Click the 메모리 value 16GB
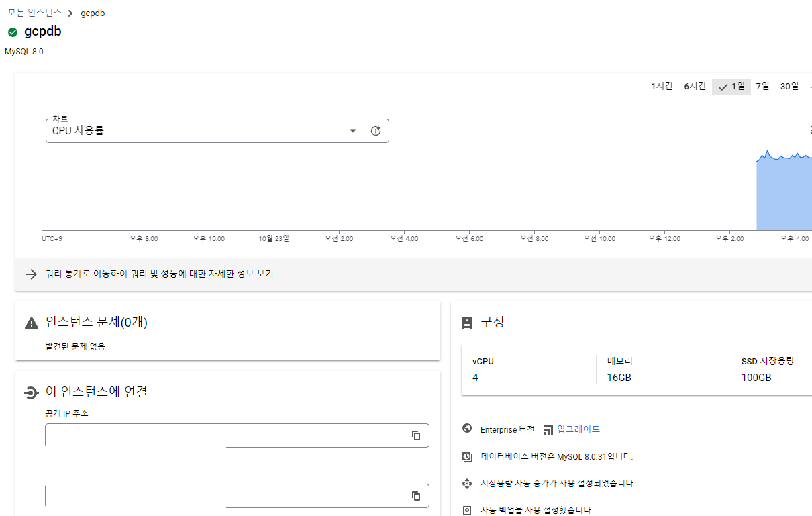Screen dimensions: 812x516 619,378
